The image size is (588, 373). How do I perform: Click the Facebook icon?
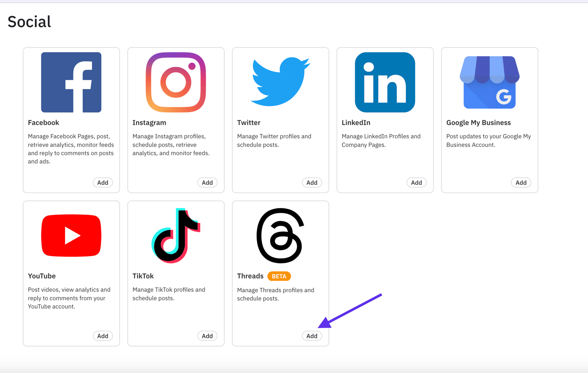click(71, 82)
